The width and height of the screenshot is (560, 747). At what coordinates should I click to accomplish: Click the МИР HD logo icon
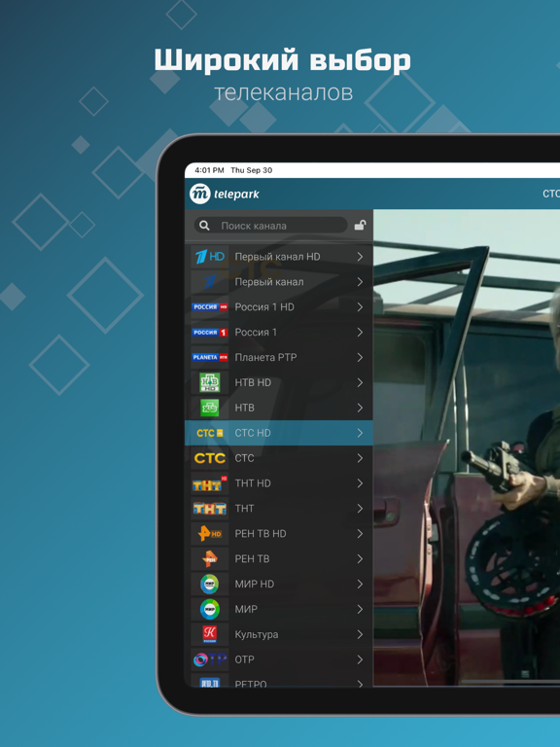tap(210, 584)
